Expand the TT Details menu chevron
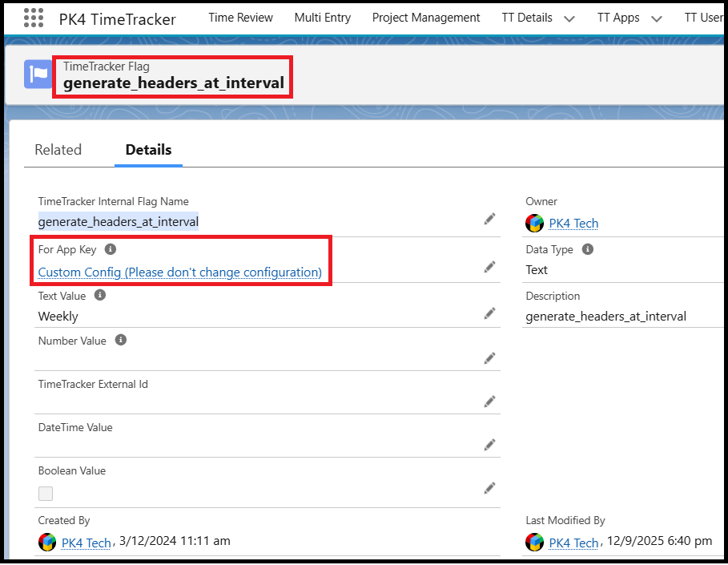The height and width of the screenshot is (565, 728). [569, 19]
